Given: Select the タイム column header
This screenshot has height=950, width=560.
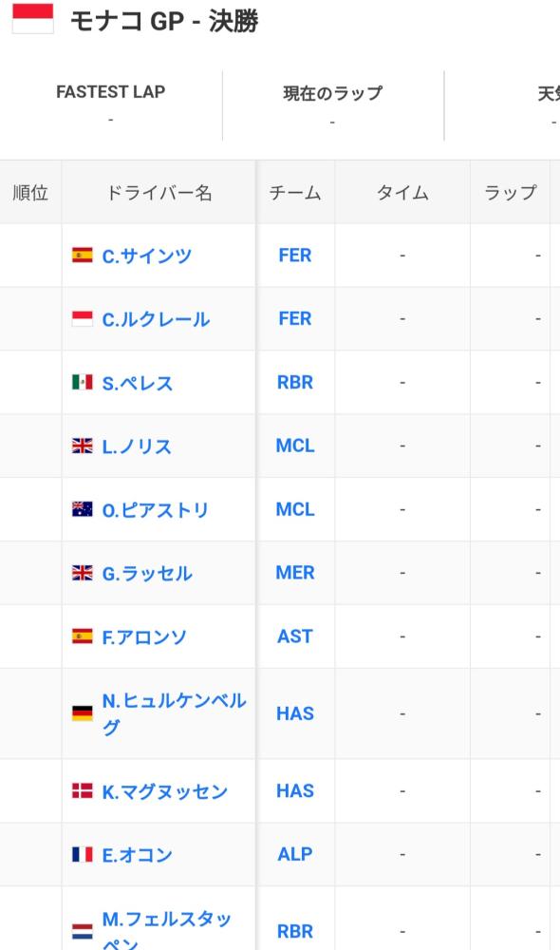Looking at the screenshot, I should tap(402, 193).
